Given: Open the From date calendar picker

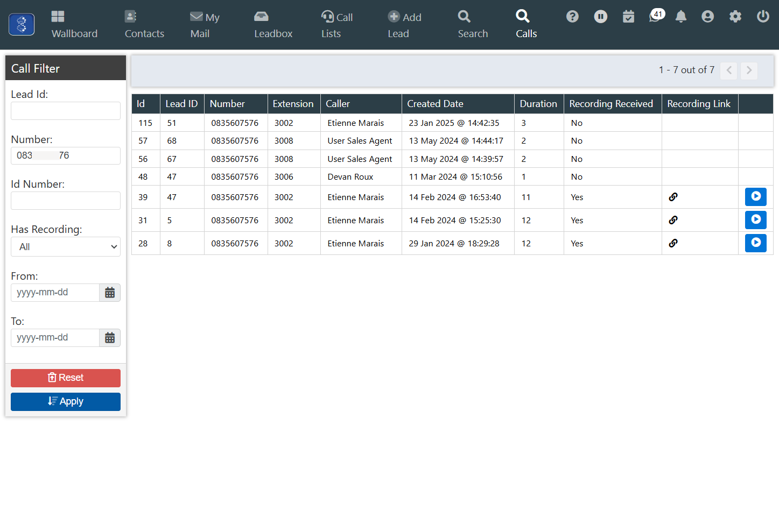Looking at the screenshot, I should point(110,293).
